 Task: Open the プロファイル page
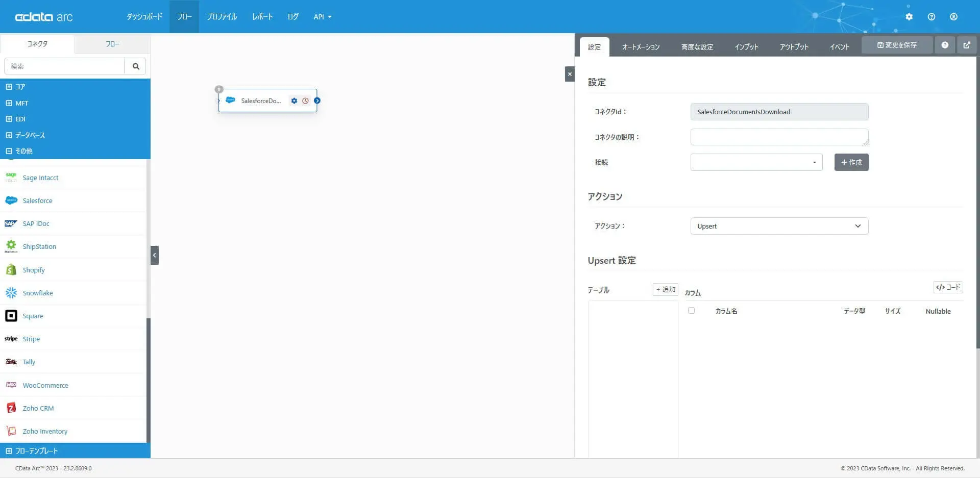pos(222,17)
